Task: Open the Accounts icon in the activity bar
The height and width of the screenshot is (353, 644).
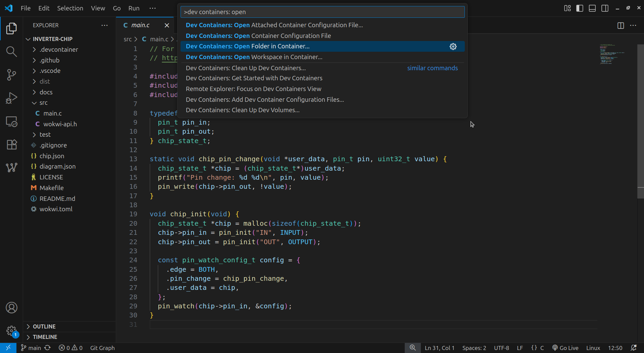Action: click(11, 307)
